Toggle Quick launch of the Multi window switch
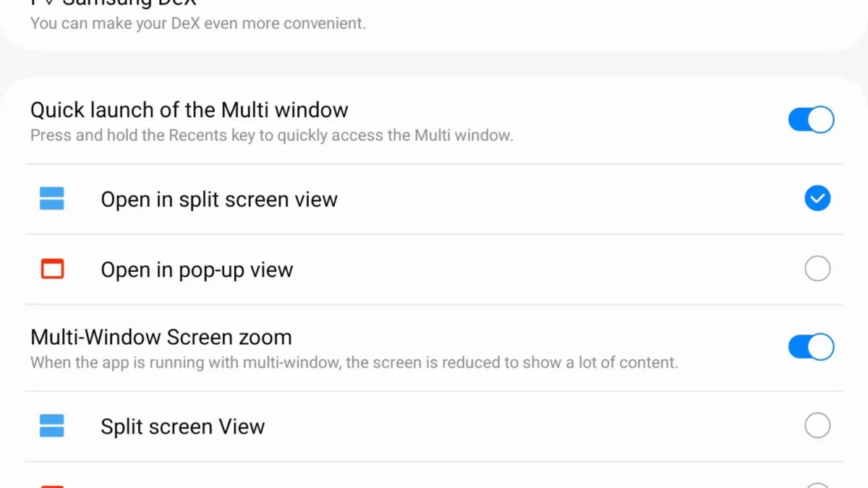The height and width of the screenshot is (488, 868). coord(811,120)
